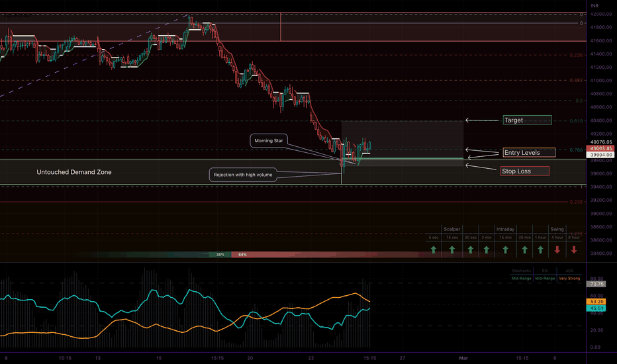The width and height of the screenshot is (617, 364).
Task: Click the 30 min timeframe cell
Action: pos(524,238)
